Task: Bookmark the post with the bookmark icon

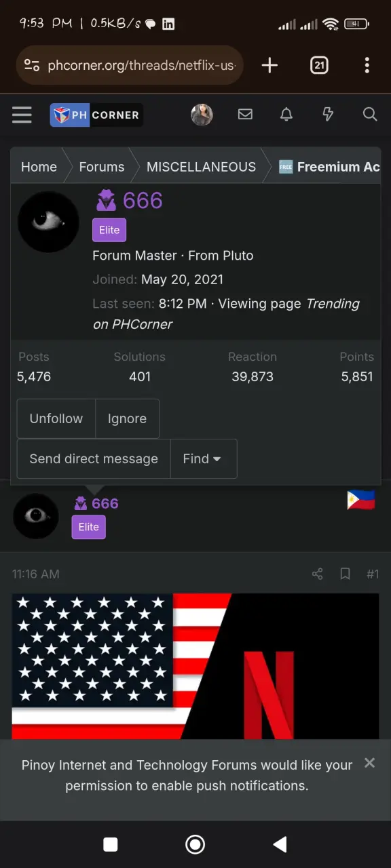Action: (345, 574)
